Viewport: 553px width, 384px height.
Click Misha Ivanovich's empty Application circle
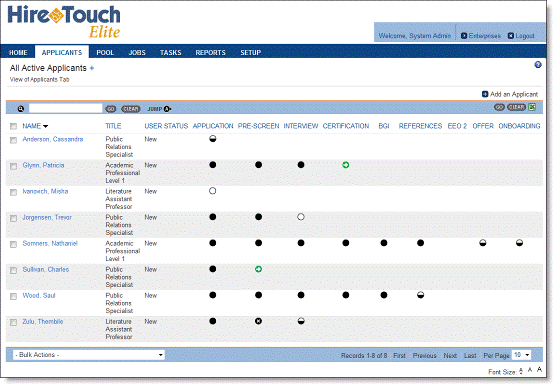point(212,191)
